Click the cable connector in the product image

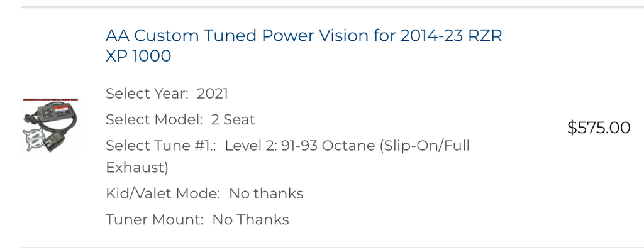(x=54, y=141)
